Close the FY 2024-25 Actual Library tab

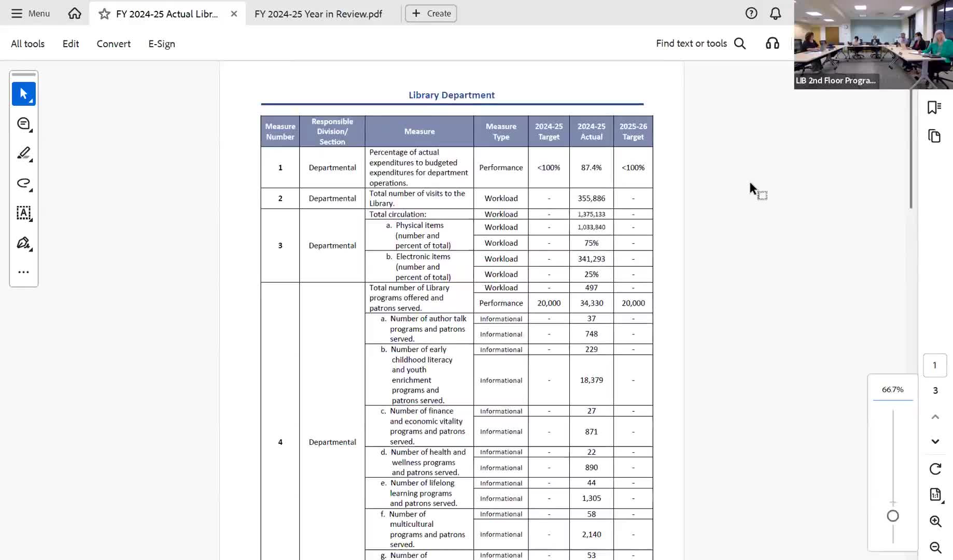click(234, 14)
